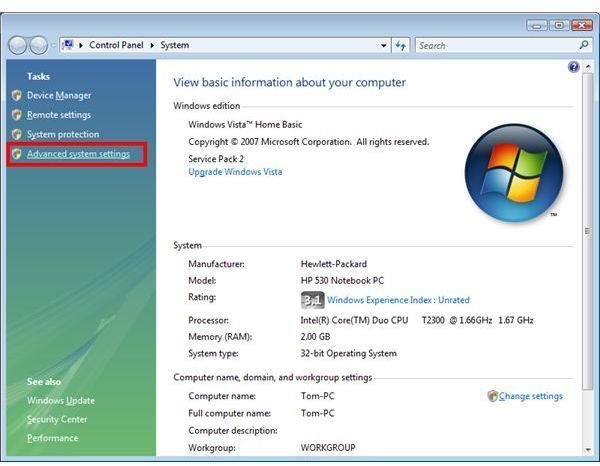Click the Advanced system settings shield icon
The image size is (600, 466).
[x=16, y=154]
